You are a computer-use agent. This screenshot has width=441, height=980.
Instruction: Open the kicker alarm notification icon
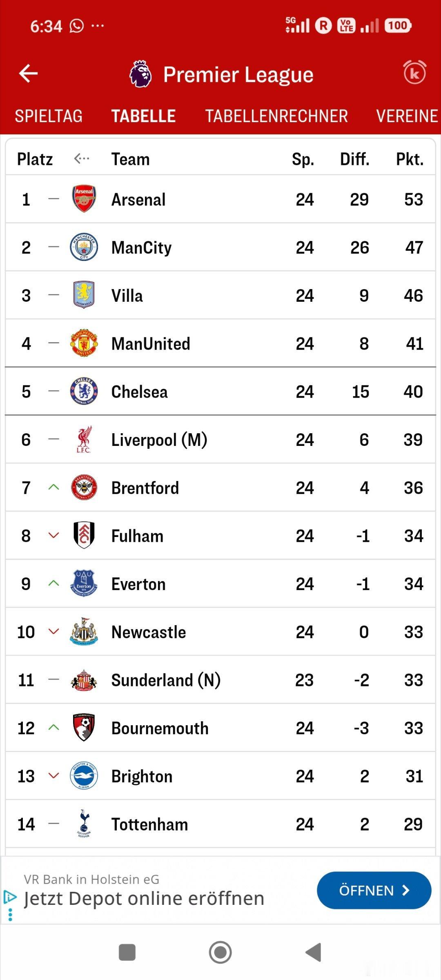(414, 73)
